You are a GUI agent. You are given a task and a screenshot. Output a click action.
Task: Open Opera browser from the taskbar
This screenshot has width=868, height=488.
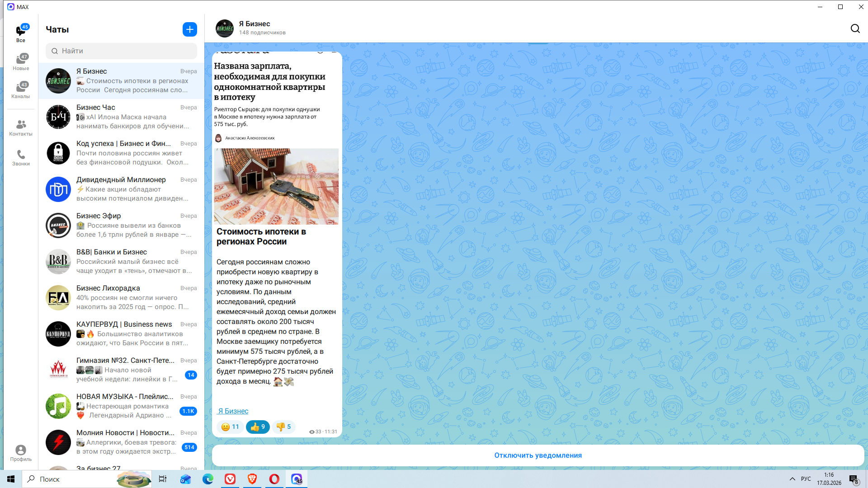(274, 479)
